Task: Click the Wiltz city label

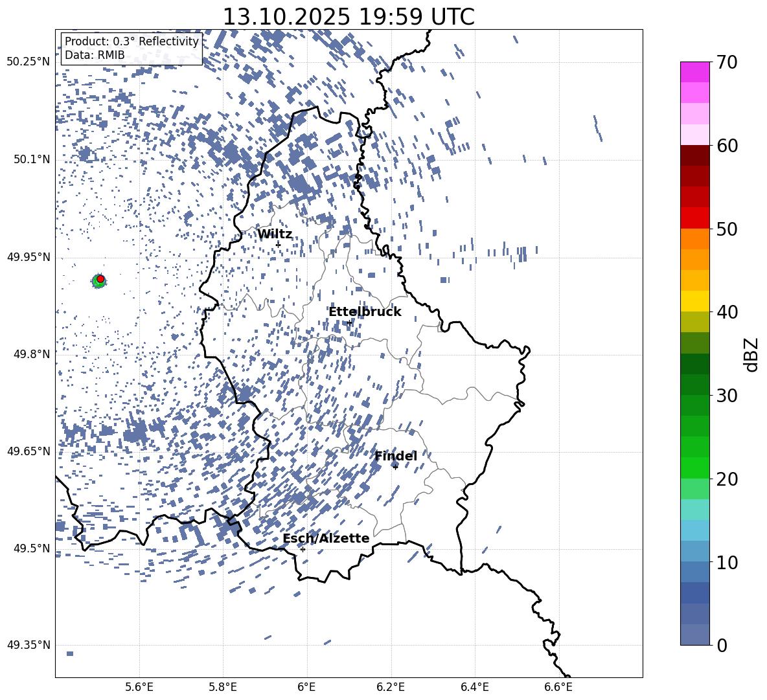Action: (275, 234)
